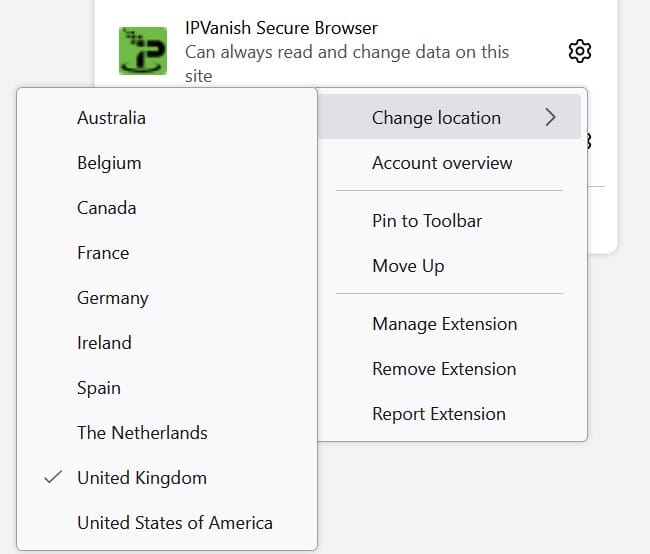Expand the Change location submenu arrow
This screenshot has width=650, height=554.
tap(550, 117)
